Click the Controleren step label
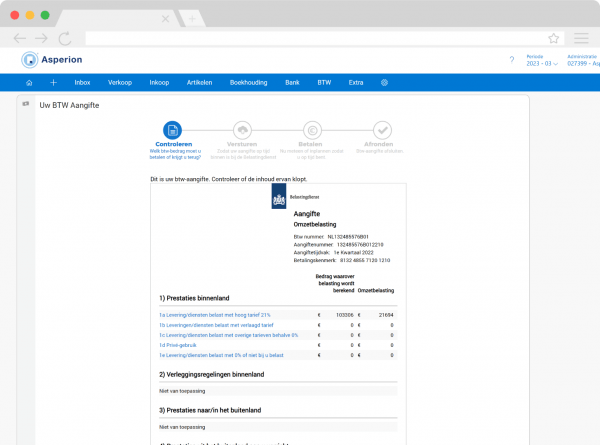600x445 pixels. (x=174, y=144)
